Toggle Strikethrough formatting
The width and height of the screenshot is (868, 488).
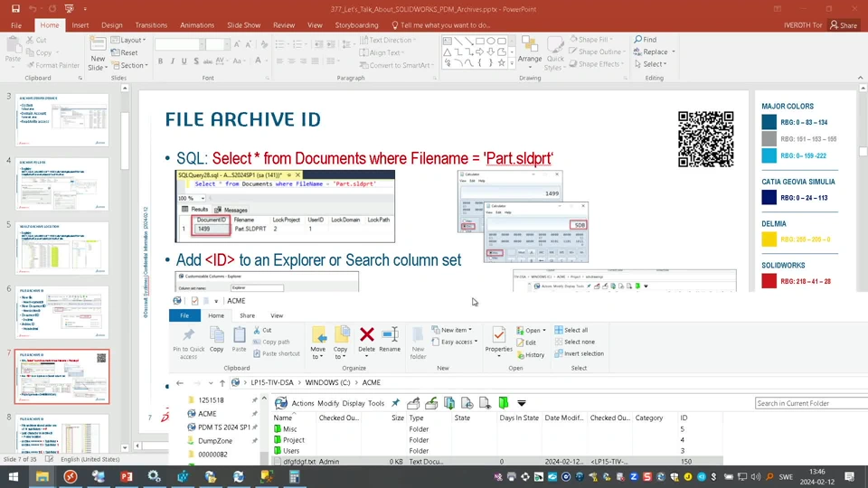click(x=208, y=61)
